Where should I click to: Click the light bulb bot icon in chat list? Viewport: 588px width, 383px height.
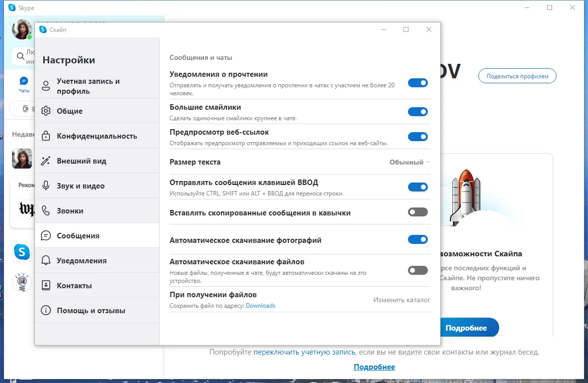pos(22,282)
